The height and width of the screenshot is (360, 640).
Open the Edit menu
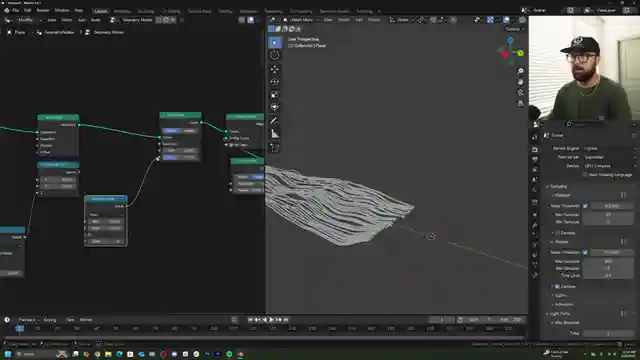pos(27,10)
